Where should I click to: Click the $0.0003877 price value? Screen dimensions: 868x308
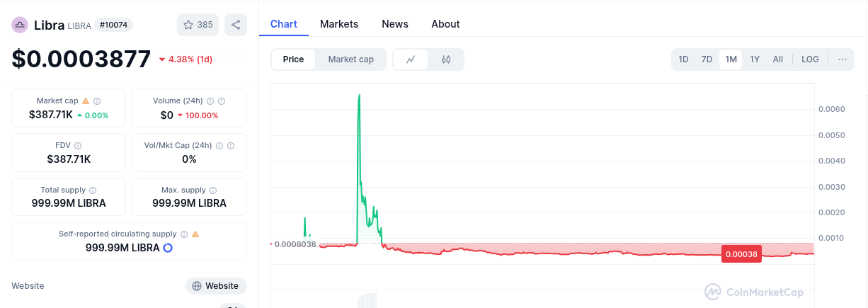click(81, 59)
